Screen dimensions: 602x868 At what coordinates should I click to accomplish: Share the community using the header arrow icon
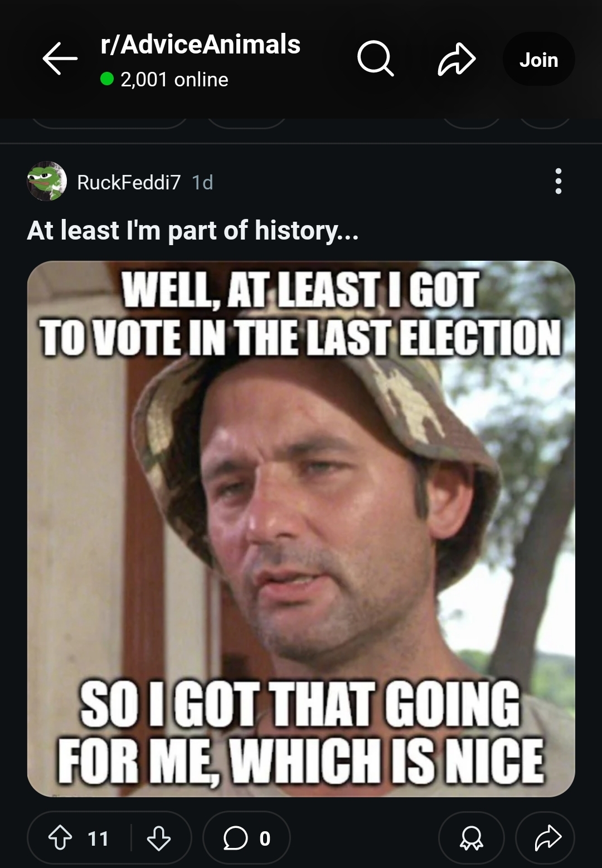(457, 59)
